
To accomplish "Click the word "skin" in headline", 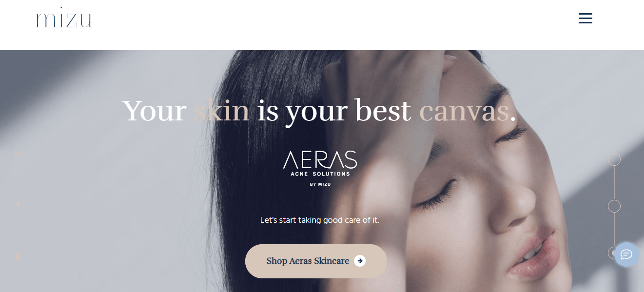I will point(222,110).
